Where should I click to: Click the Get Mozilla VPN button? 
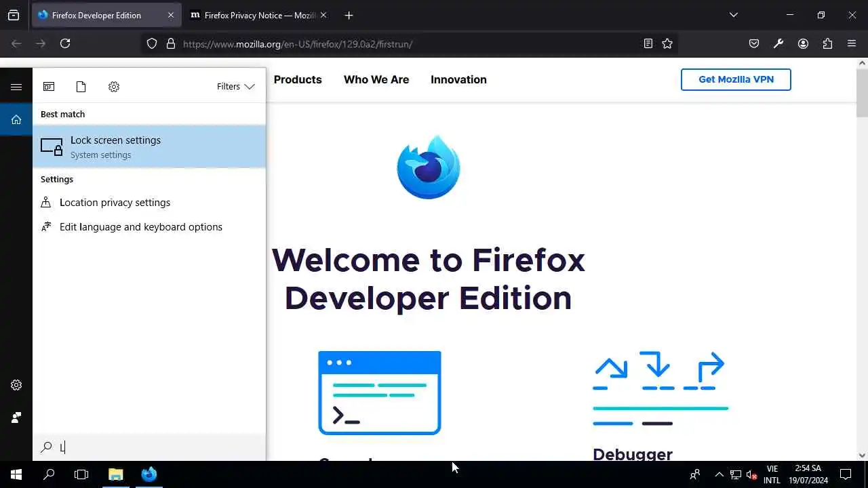tap(736, 79)
